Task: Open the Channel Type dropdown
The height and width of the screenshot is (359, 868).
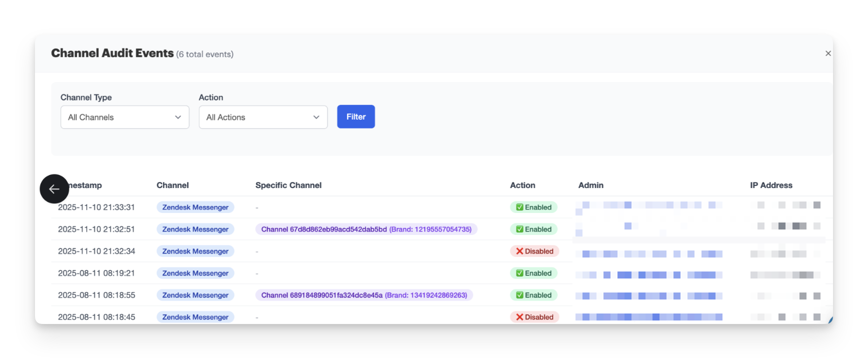Action: tap(124, 117)
